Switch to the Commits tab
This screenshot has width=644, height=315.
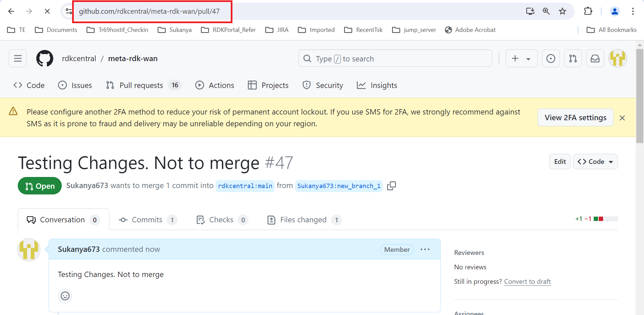point(148,220)
